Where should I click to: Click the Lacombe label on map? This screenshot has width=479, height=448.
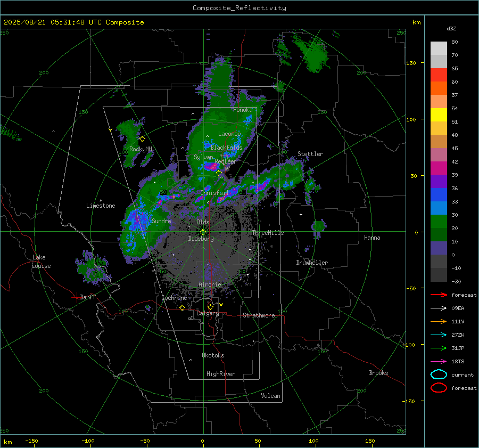pos(229,134)
